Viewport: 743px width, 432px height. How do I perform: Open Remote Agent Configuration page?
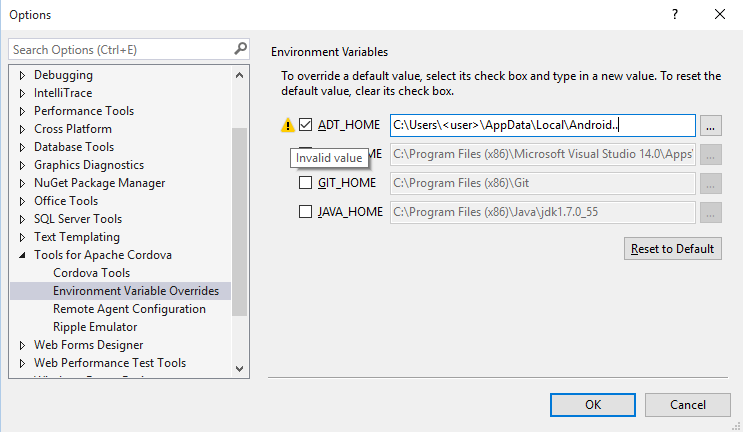click(129, 309)
